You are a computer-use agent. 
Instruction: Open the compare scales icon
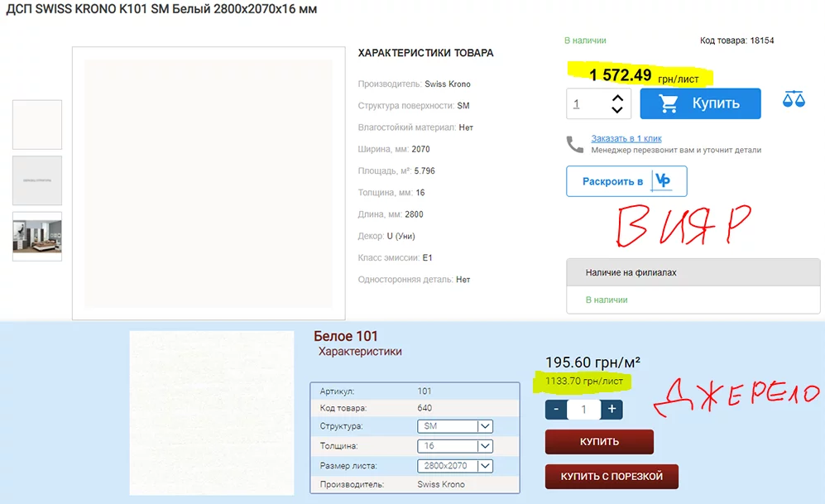794,99
